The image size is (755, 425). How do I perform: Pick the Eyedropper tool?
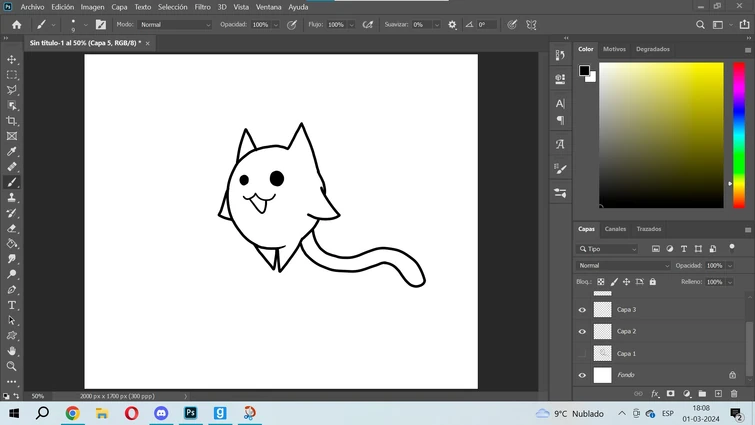pos(12,152)
